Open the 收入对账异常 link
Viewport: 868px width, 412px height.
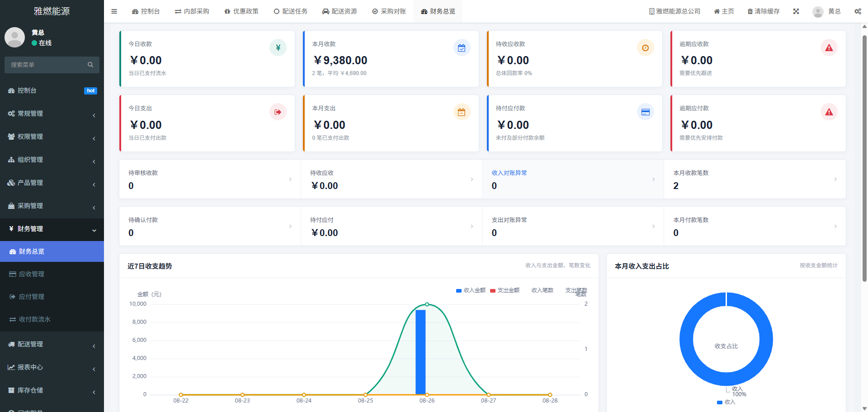[x=509, y=173]
